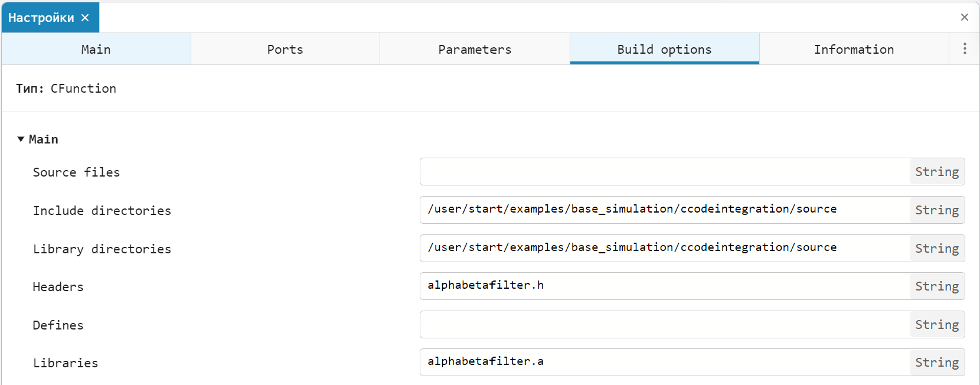Image resolution: width=980 pixels, height=385 pixels.
Task: Edit the Include directories path field
Action: click(x=664, y=210)
